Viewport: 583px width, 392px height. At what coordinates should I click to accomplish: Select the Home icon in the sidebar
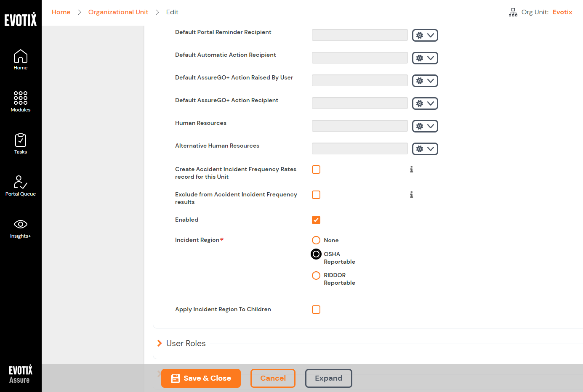[20, 59]
